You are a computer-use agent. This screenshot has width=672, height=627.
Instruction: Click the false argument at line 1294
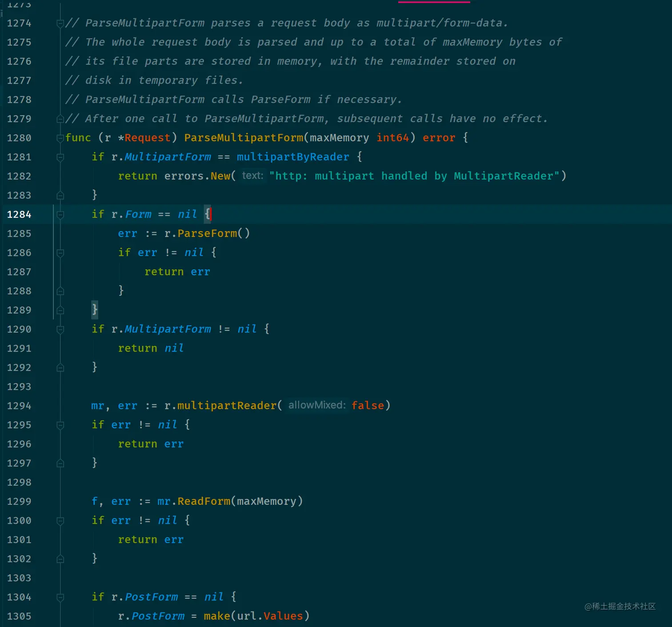click(368, 405)
